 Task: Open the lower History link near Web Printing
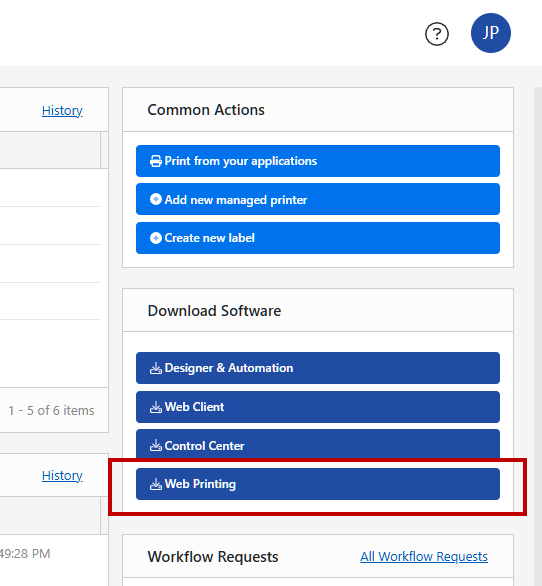coord(62,476)
